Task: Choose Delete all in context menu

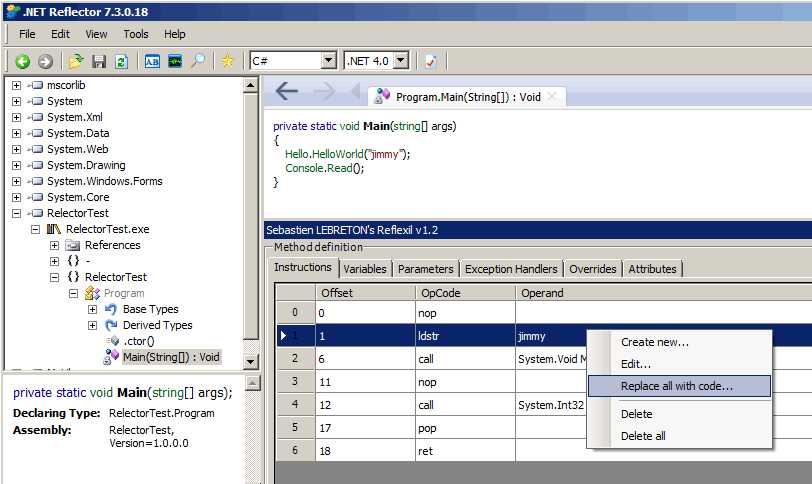Action: (x=679, y=436)
